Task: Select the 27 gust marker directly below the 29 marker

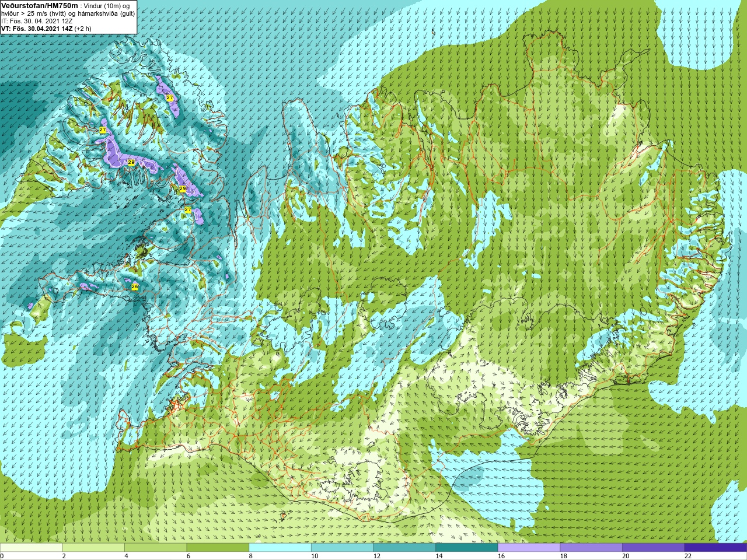Action: coord(188,209)
